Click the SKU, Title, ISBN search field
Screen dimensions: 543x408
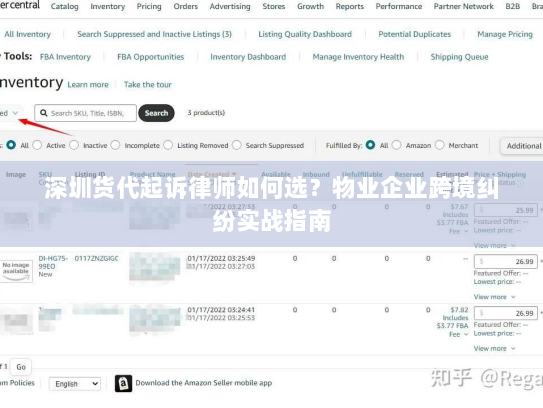[86, 113]
